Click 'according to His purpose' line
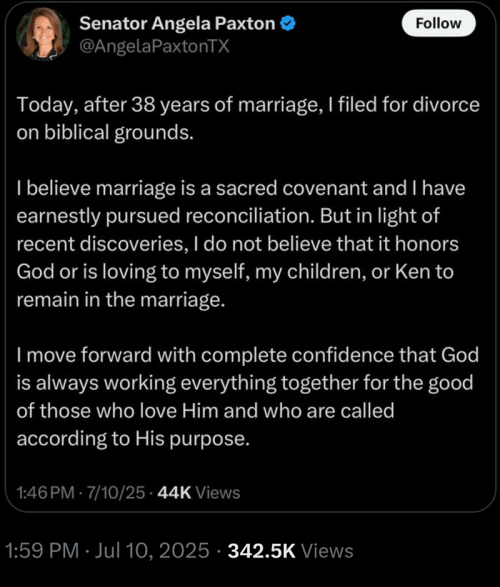 pos(133,439)
